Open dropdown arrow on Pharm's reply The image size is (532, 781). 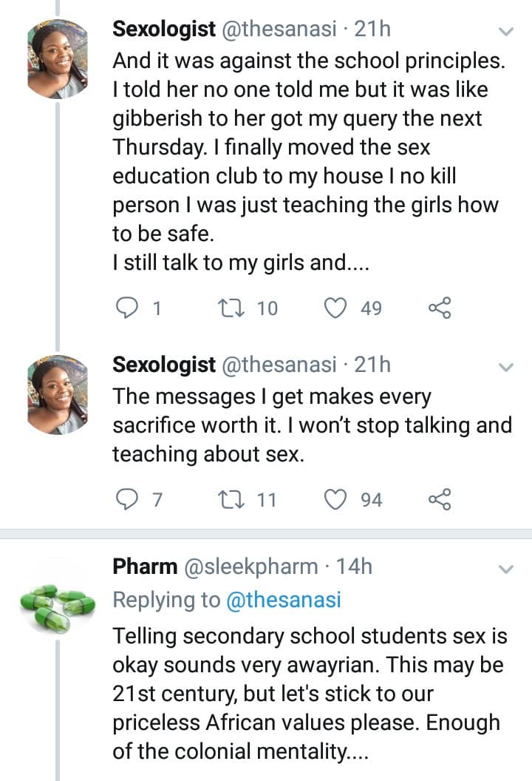pyautogui.click(x=506, y=569)
